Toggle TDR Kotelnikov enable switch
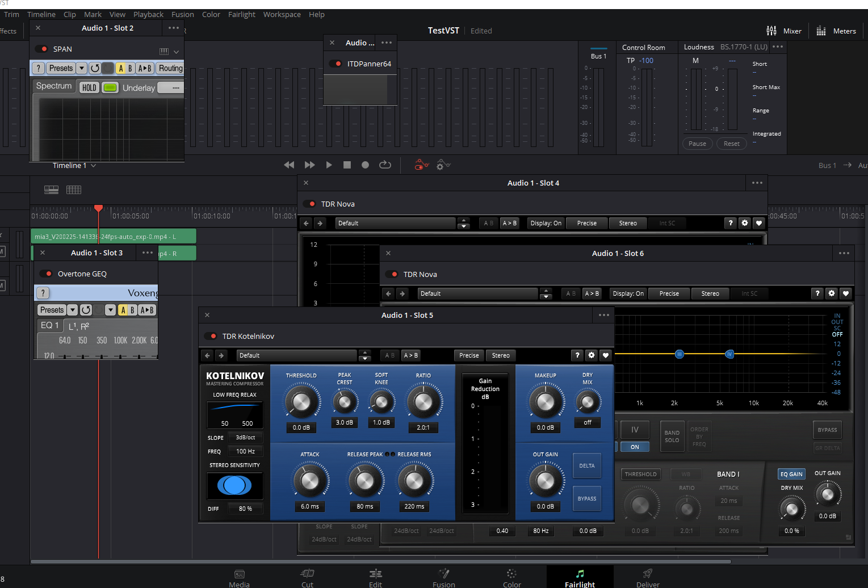 pos(211,336)
